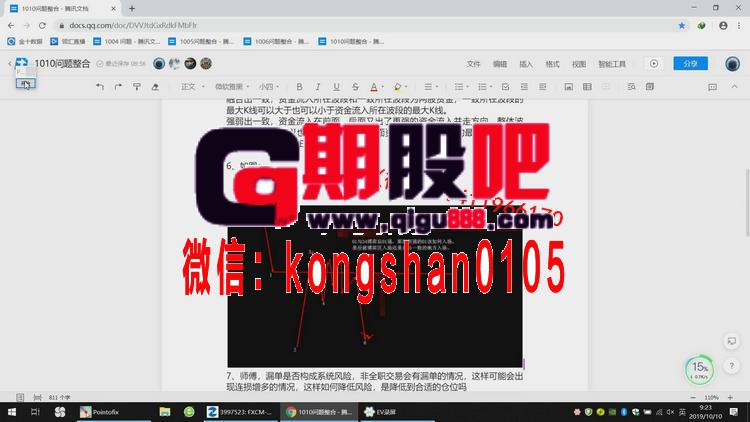
Task: Open the comments panel icon
Action: pyautogui.click(x=712, y=87)
